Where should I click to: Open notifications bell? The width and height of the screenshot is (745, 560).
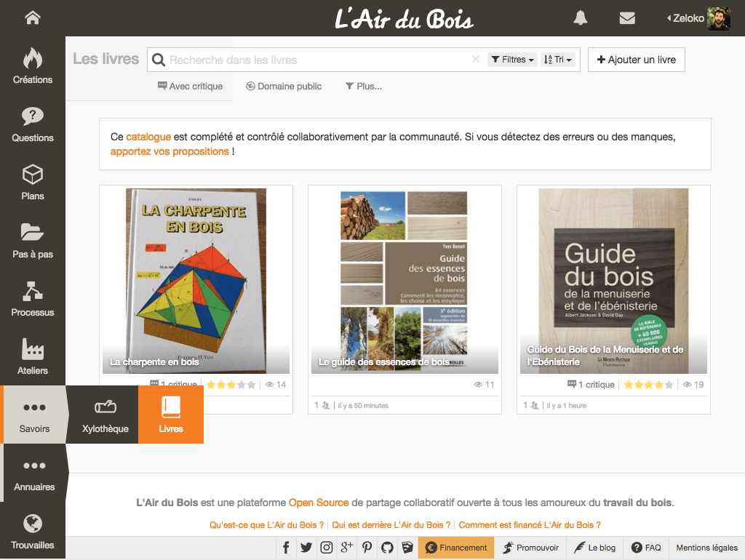coord(580,18)
